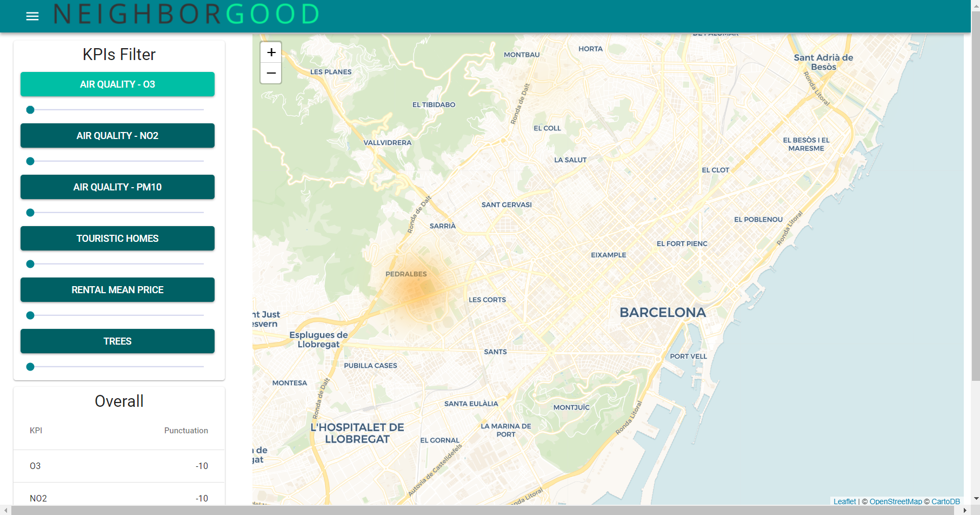Click the SARRIÀ map label
Screen dimensions: 980x515
click(x=443, y=226)
